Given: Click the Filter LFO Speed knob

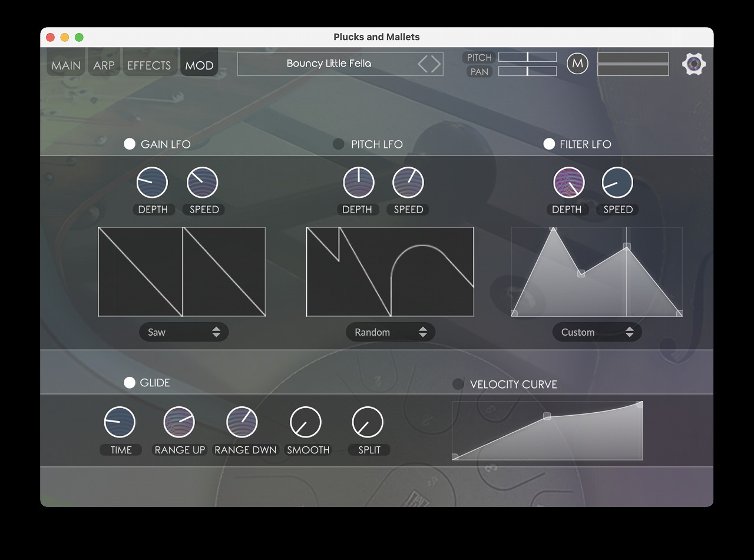Looking at the screenshot, I should coord(617,183).
